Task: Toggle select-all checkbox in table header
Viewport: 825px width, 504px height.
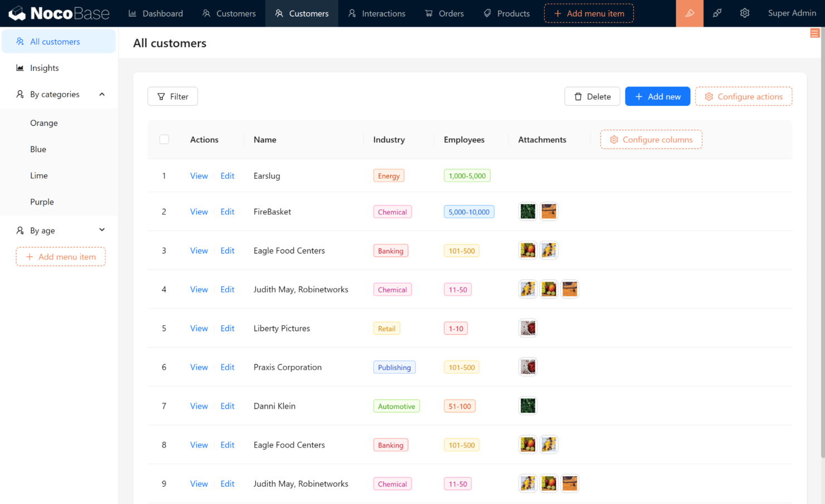Action: (164, 139)
